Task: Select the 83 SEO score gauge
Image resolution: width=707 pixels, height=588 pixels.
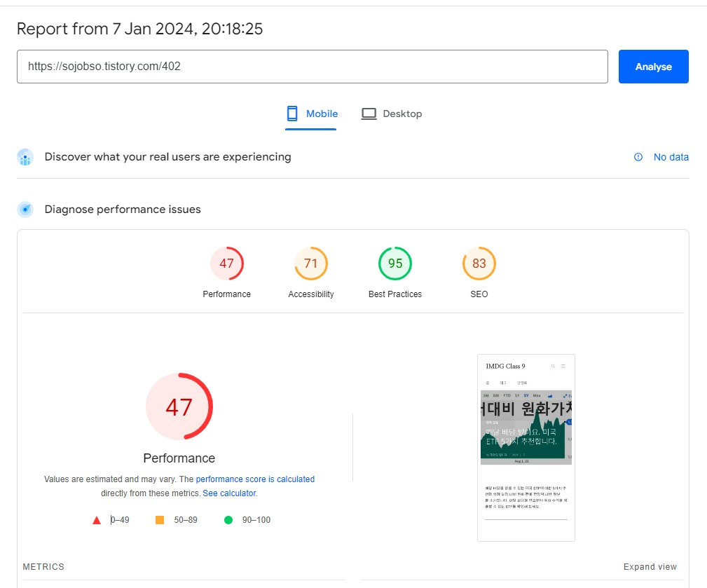Action: [x=479, y=264]
